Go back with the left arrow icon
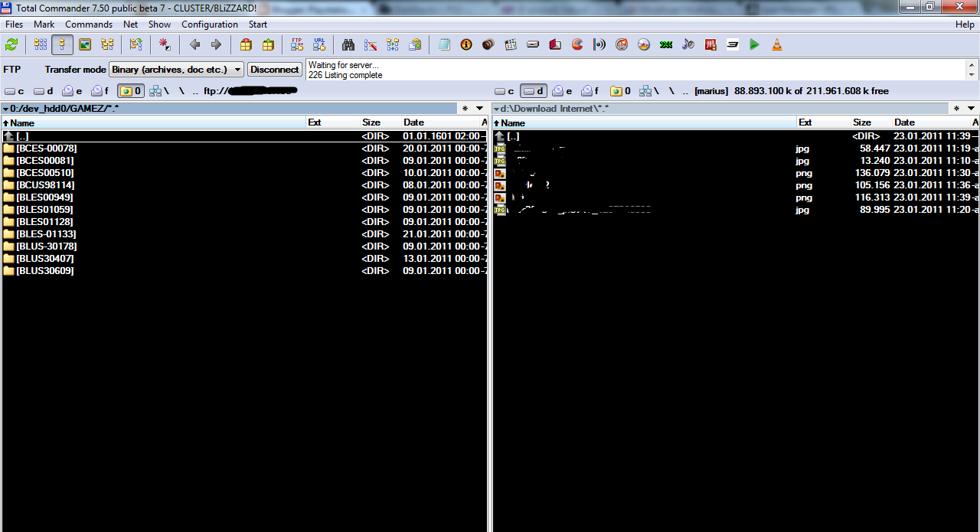 tap(194, 44)
